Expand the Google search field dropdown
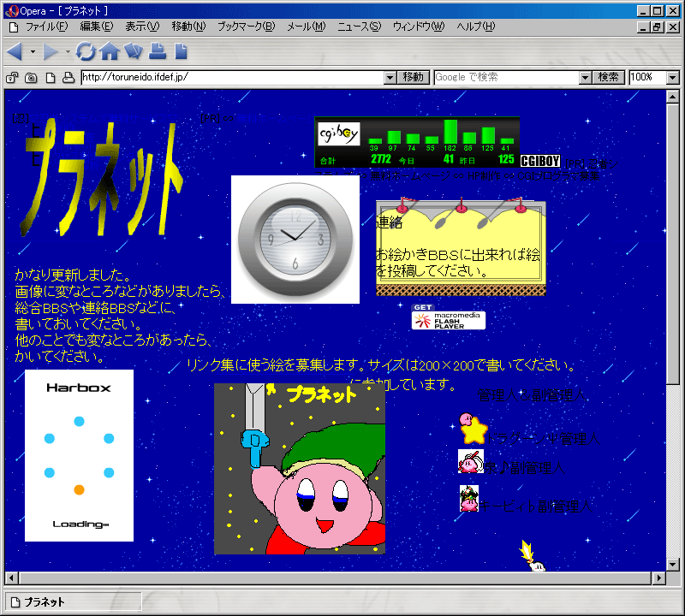Image resolution: width=685 pixels, height=616 pixels. tap(585, 78)
